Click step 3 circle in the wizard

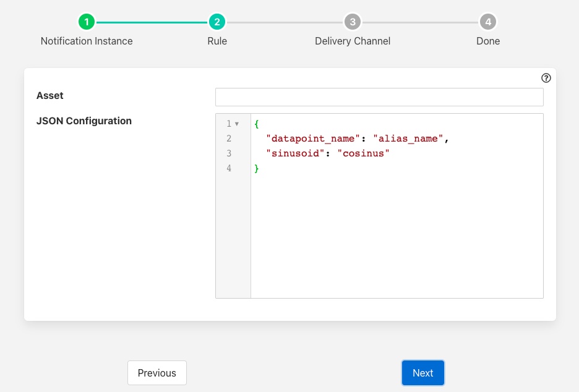tap(352, 22)
